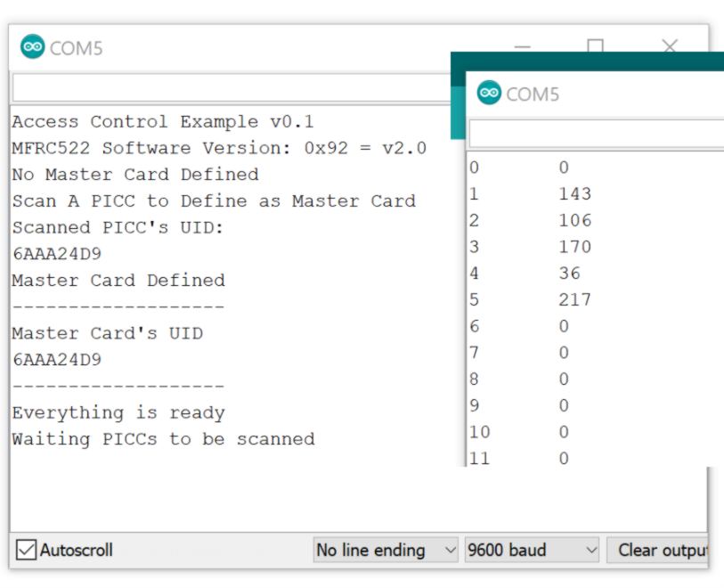Maximize the rear COM5 serial monitor
Screen dimensions: 724x588
pos(596,47)
